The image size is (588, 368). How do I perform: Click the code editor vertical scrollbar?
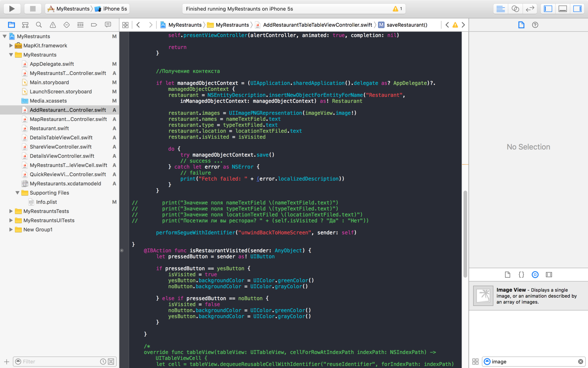pos(465,234)
